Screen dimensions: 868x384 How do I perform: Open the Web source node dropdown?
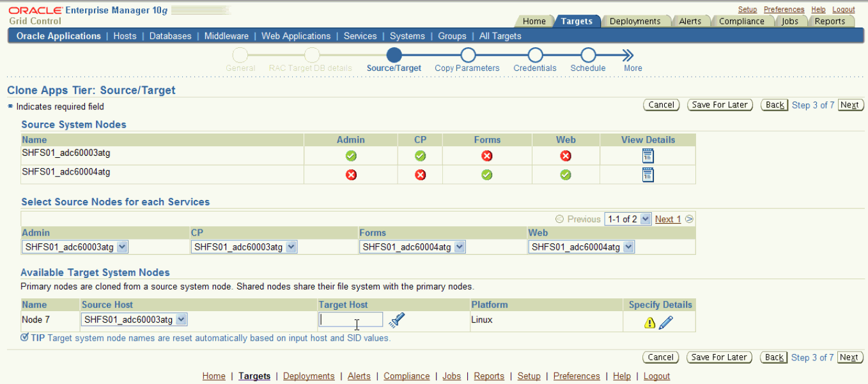click(582, 247)
